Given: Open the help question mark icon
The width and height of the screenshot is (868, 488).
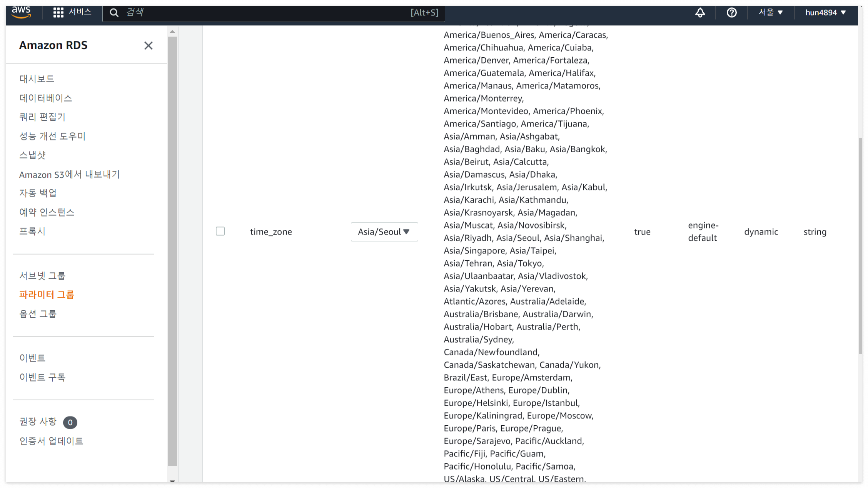Looking at the screenshot, I should pyautogui.click(x=731, y=13).
